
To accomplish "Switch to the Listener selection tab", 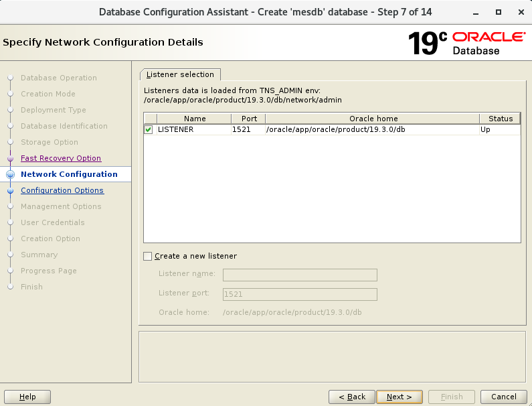I will coord(180,74).
